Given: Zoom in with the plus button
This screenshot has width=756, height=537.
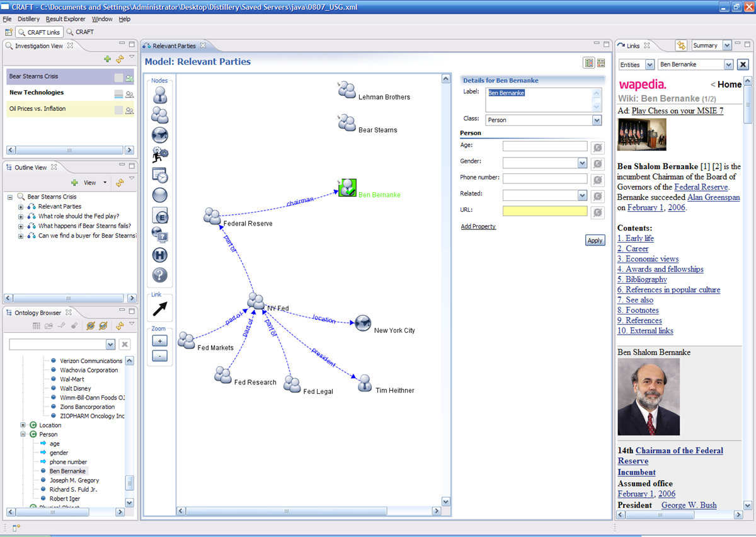Looking at the screenshot, I should (160, 341).
